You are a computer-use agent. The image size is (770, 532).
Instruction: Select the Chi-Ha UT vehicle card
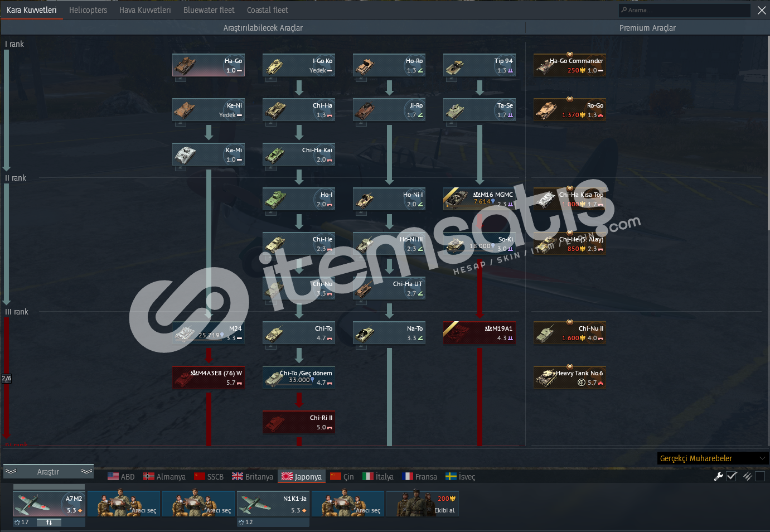point(389,288)
